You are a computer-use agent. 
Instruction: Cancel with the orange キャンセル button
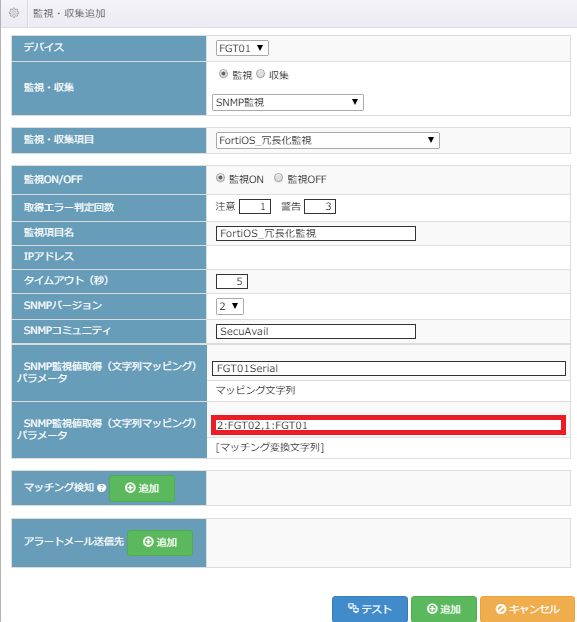pyautogui.click(x=527, y=609)
